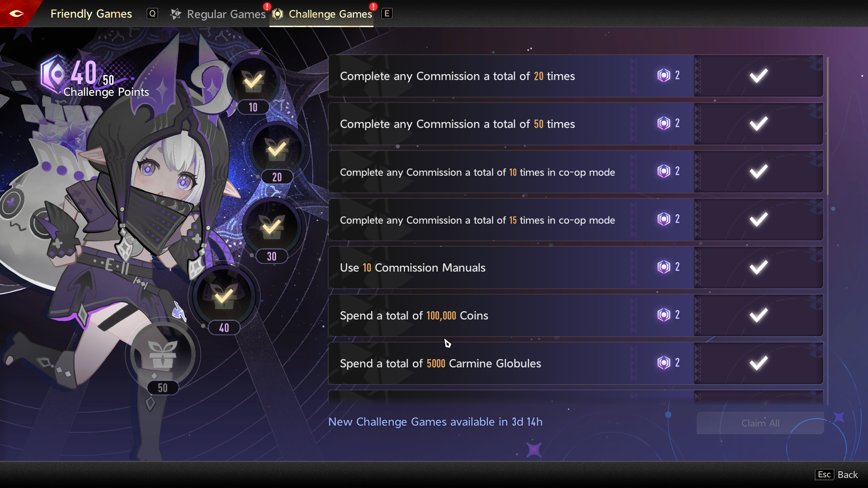Click the Q key shortcut icon
This screenshot has width=868, height=488.
pos(152,14)
